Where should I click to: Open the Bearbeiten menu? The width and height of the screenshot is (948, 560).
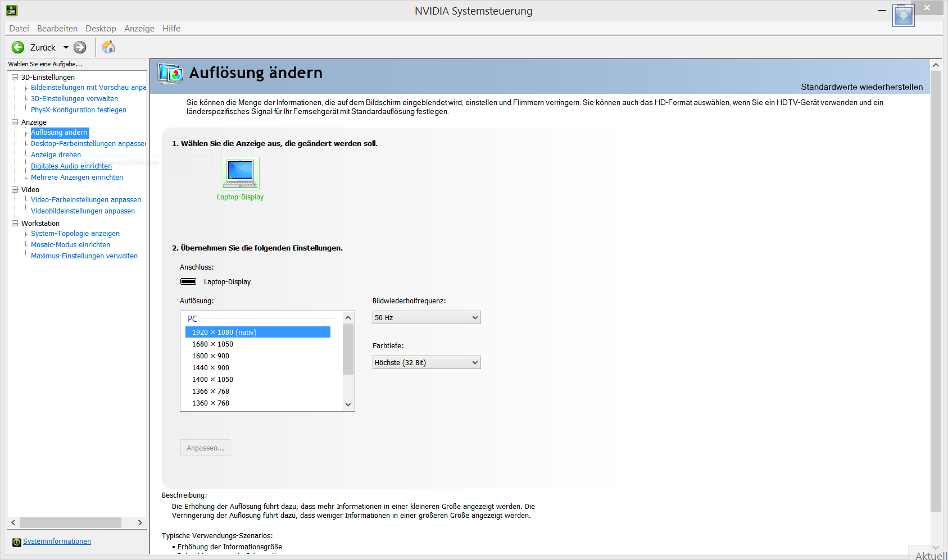point(57,29)
